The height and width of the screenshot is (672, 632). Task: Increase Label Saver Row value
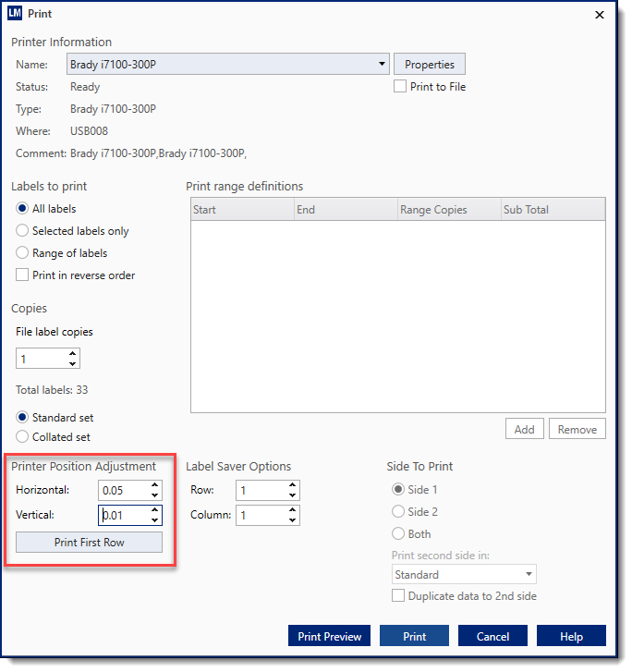click(292, 486)
